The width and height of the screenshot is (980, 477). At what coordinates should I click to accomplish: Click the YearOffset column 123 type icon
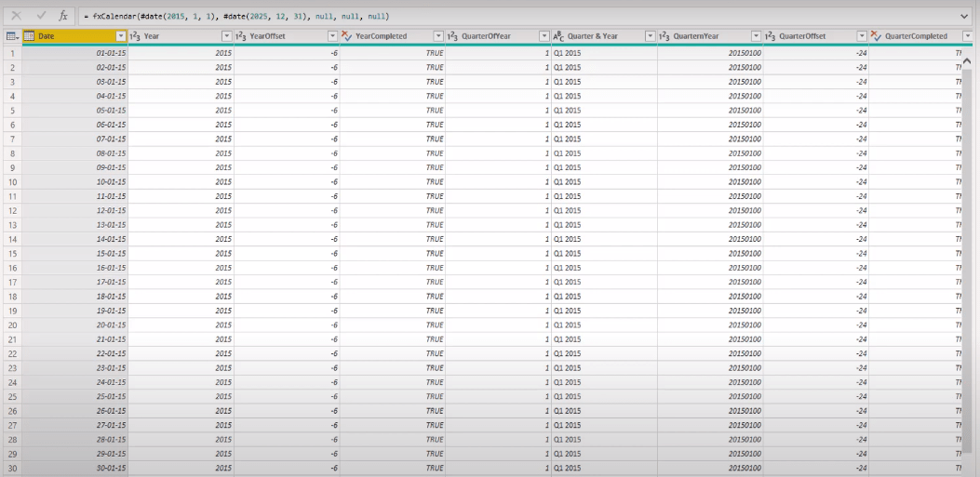(240, 36)
